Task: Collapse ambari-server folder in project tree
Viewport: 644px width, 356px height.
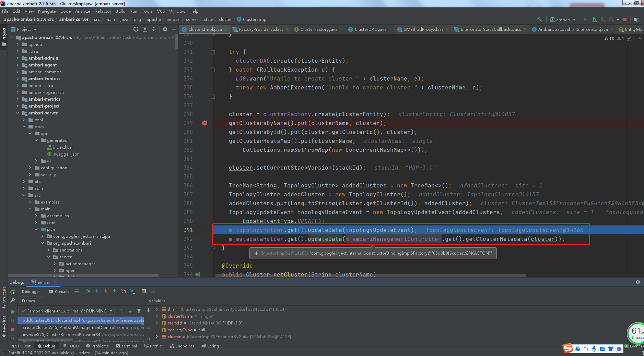Action: pyautogui.click(x=17, y=113)
